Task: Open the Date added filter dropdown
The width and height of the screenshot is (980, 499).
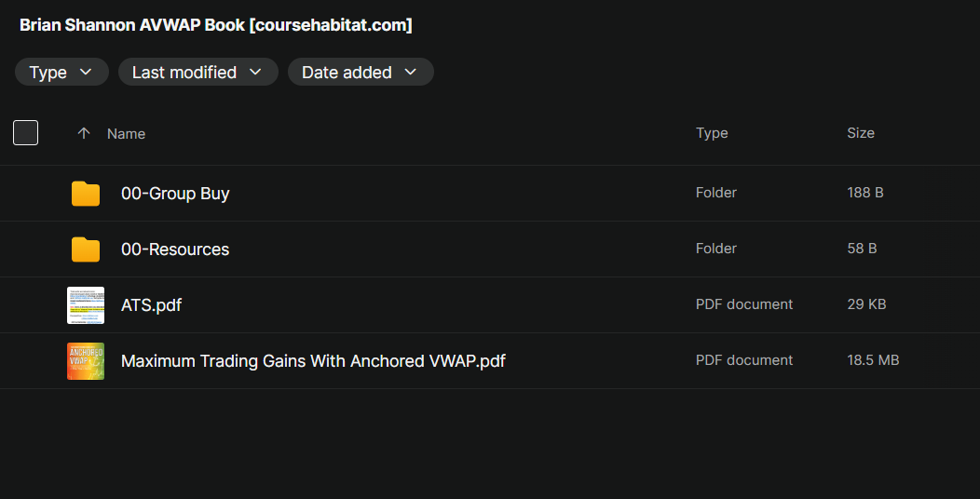Action: point(360,72)
